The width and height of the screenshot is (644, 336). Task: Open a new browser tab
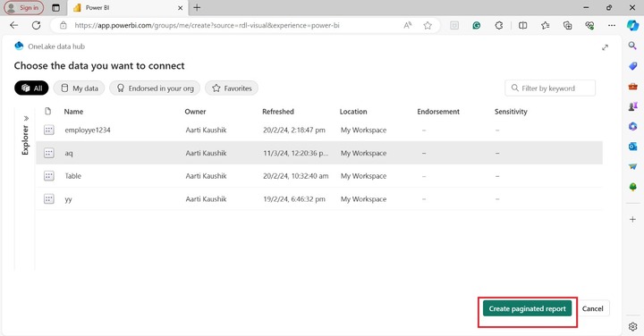(197, 8)
